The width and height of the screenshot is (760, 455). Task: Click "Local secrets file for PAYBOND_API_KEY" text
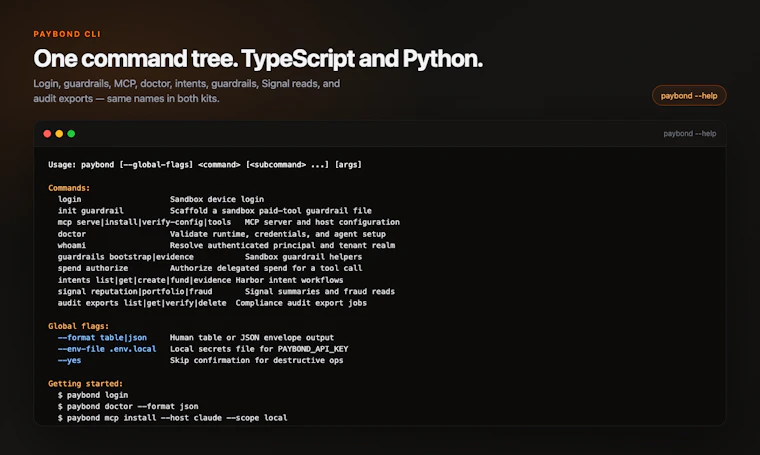pyautogui.click(x=259, y=349)
